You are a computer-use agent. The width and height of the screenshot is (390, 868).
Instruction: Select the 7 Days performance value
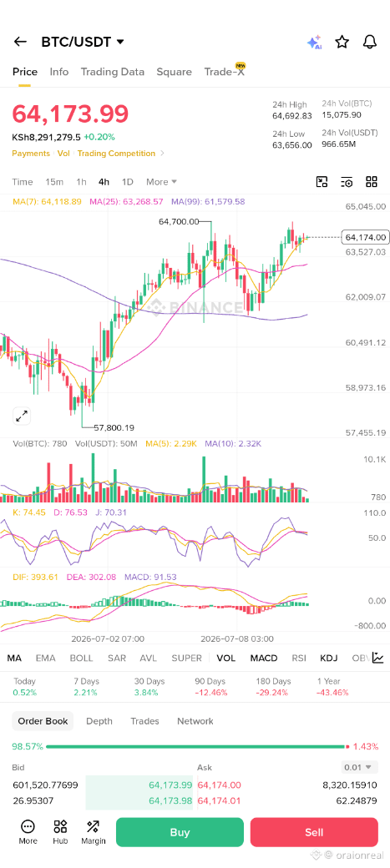85,693
